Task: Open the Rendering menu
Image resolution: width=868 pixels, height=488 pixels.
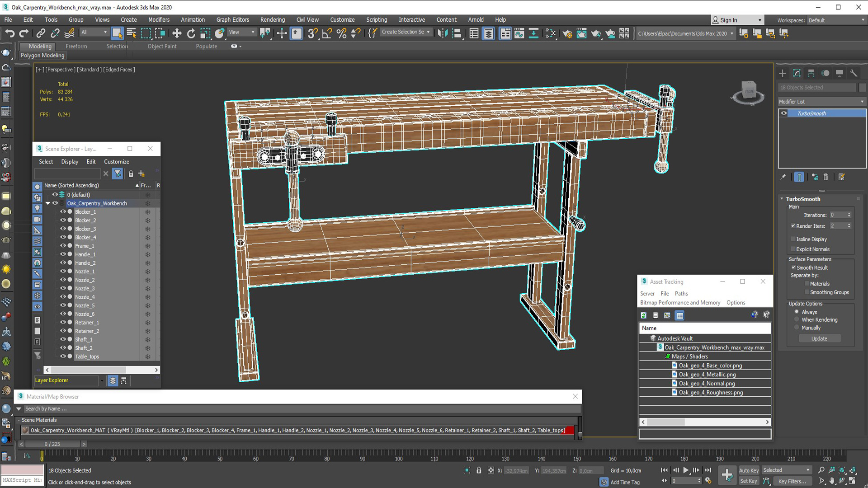Action: coord(272,19)
